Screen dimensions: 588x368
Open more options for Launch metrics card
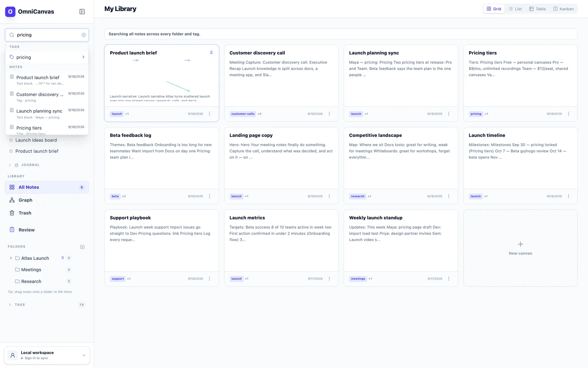(x=329, y=279)
